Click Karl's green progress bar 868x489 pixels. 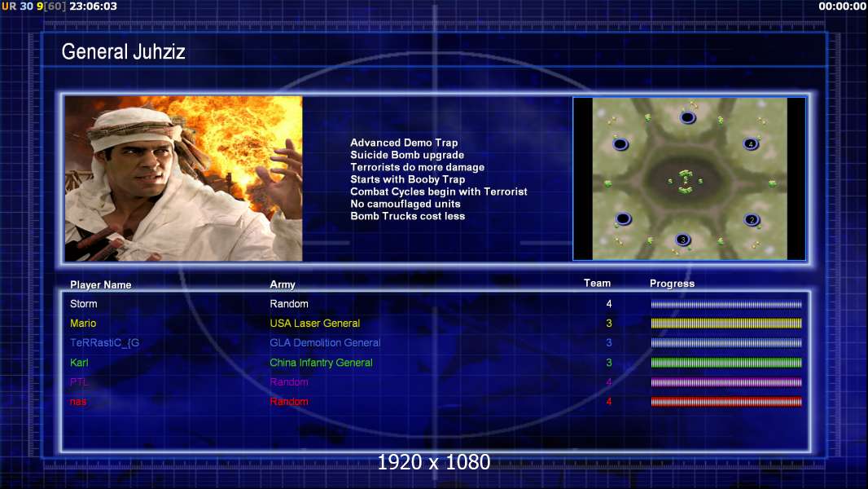pos(726,363)
